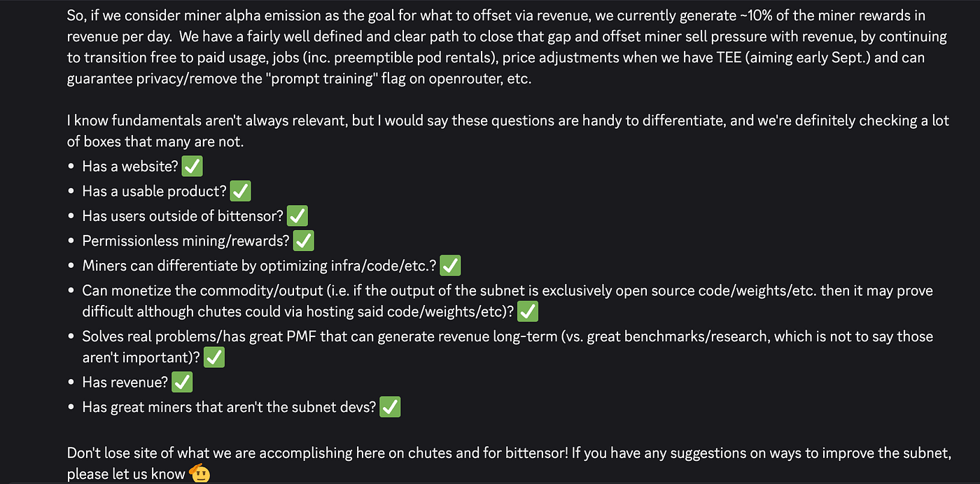Image resolution: width=980 pixels, height=484 pixels.
Task: Click the 'Solves real problems/has great PMF' text
Action: coord(507,347)
